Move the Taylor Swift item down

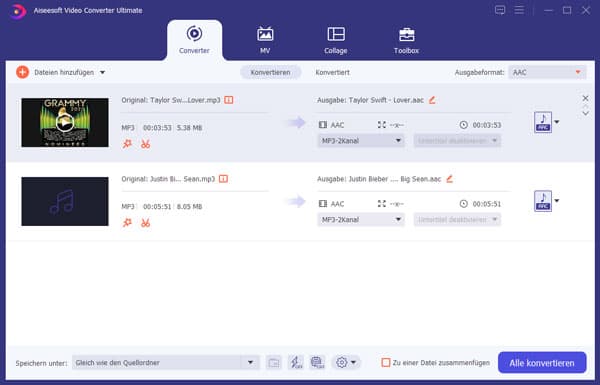pyautogui.click(x=585, y=114)
